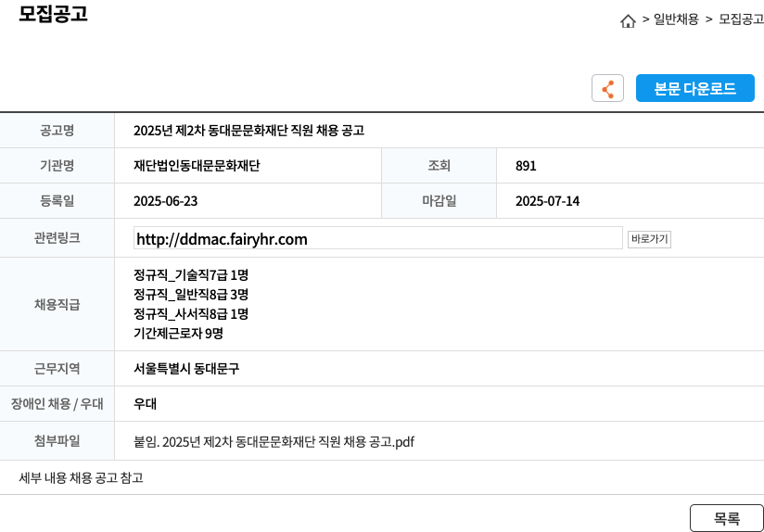Click the 바로가기 button beside the URL
The width and height of the screenshot is (764, 532).
[650, 239]
